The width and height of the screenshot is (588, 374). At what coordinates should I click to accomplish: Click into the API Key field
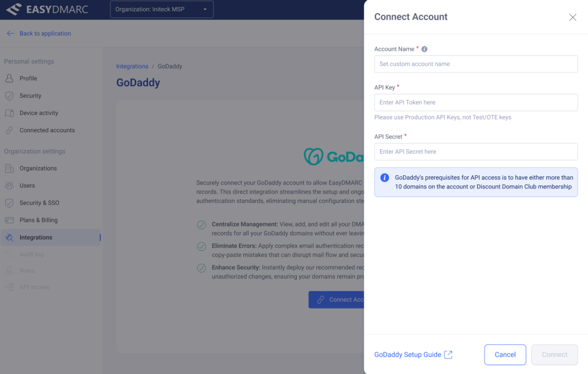click(475, 102)
